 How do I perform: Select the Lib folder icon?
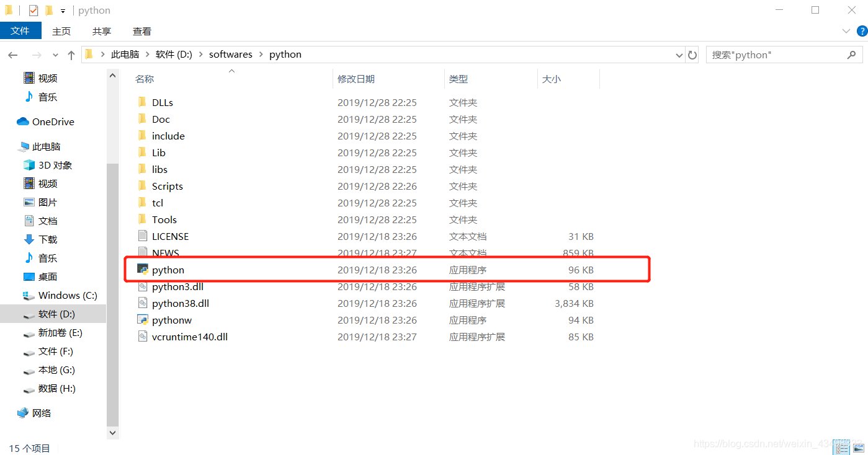click(143, 152)
